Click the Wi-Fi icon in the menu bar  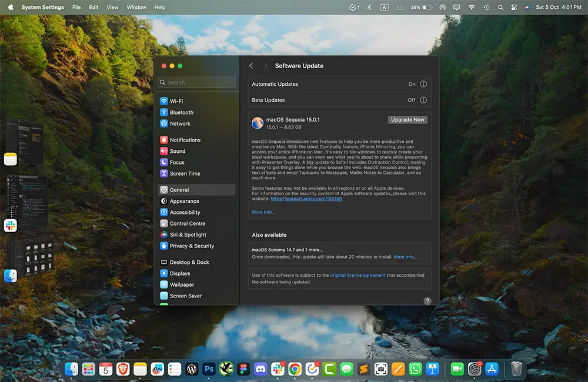[x=472, y=7]
